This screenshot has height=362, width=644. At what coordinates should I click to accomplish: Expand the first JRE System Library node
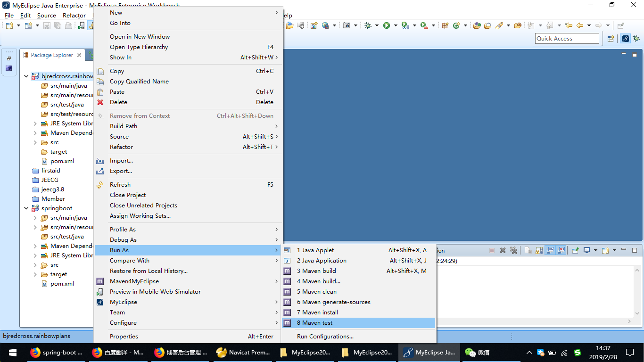(35, 123)
